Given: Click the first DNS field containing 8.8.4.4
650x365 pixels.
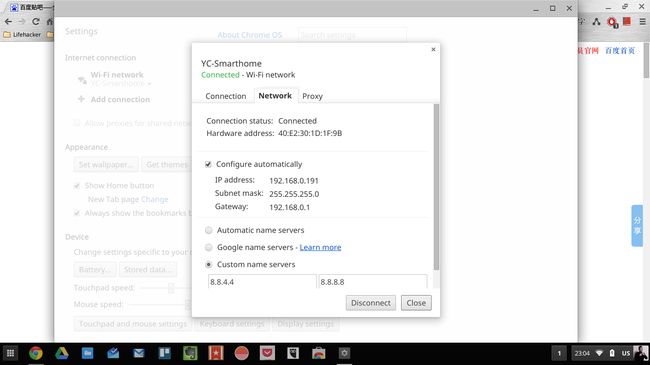Looking at the screenshot, I should 262,282.
